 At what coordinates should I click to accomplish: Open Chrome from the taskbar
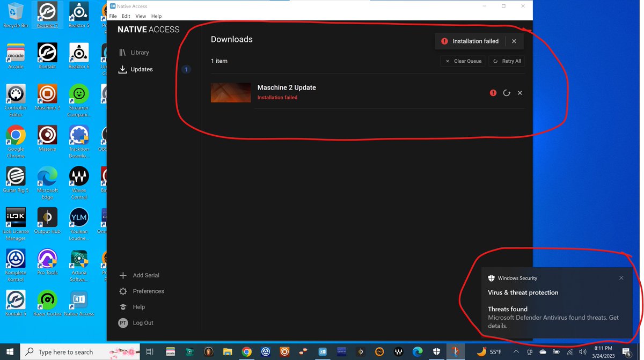click(x=246, y=352)
